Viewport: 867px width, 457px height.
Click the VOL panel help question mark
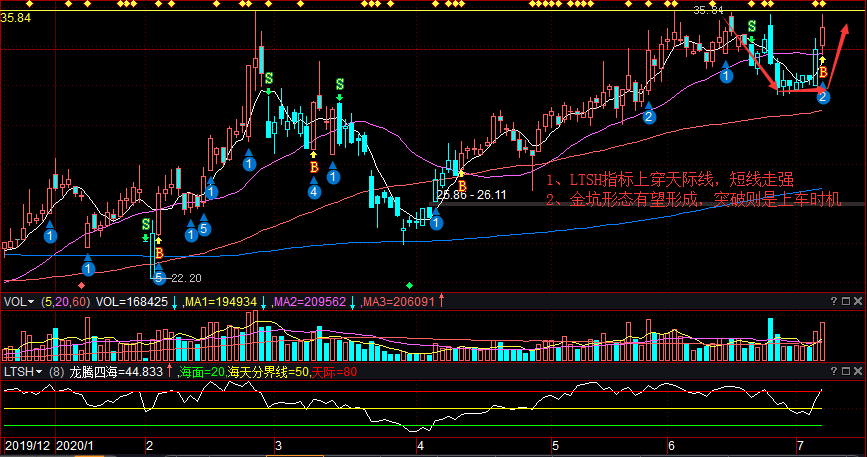[833, 301]
